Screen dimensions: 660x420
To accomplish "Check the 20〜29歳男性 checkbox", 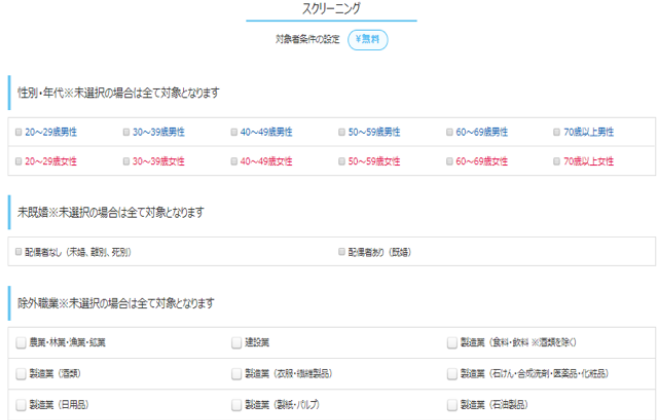I will pos(18,132).
